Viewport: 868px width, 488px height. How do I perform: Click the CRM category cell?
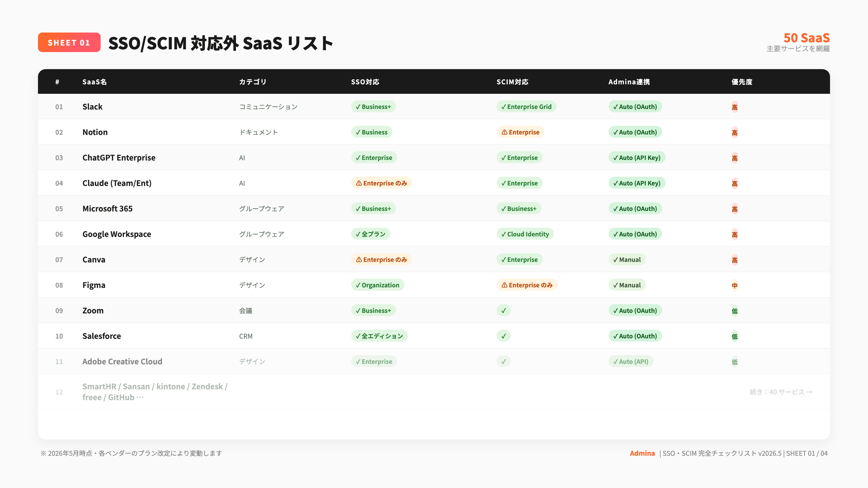pos(246,336)
